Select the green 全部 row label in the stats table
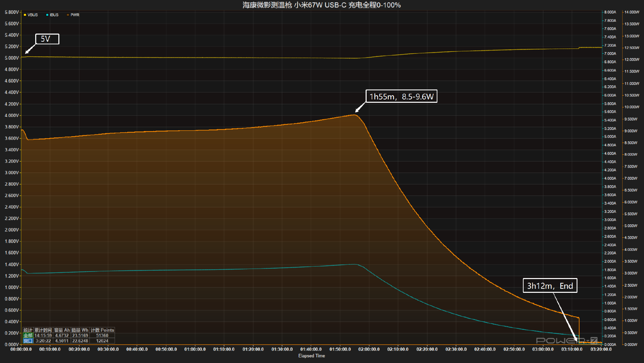Image resolution: width=644 pixels, height=363 pixels. [x=28, y=335]
